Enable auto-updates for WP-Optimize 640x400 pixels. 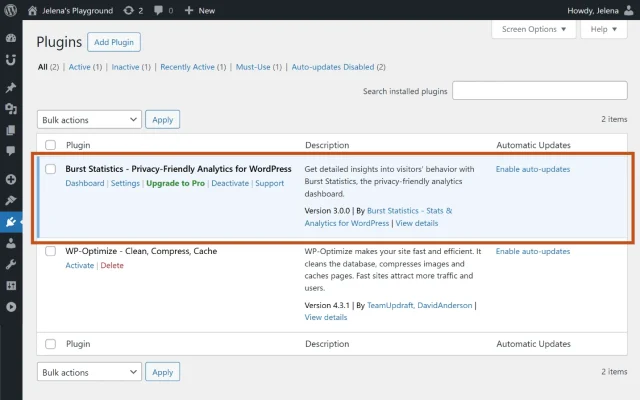click(x=533, y=251)
